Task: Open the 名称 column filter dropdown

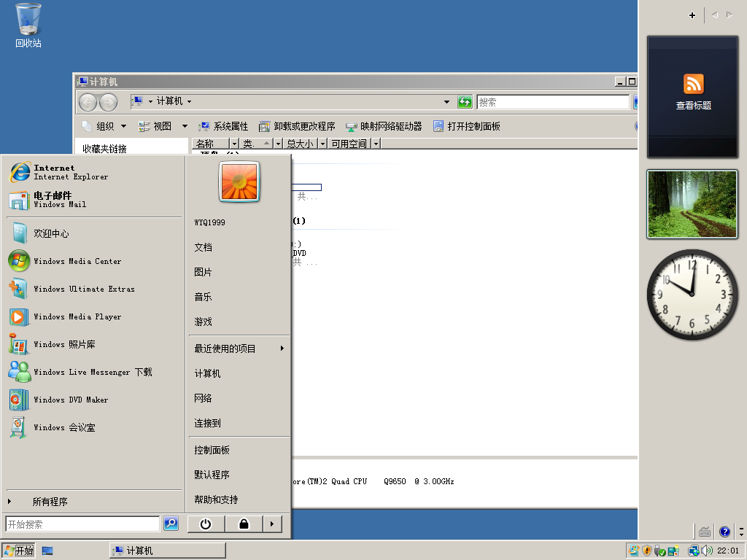Action: [x=234, y=144]
